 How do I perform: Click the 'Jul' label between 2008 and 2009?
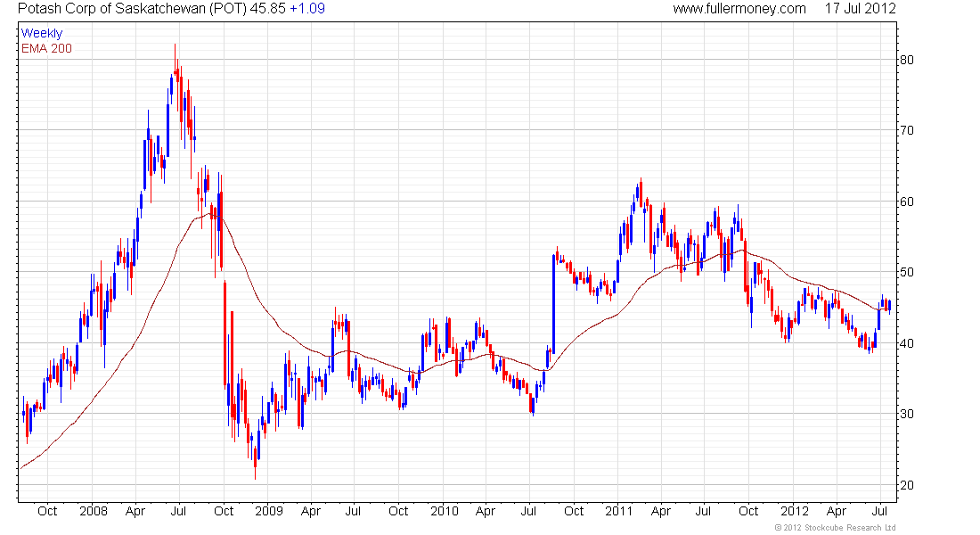(179, 511)
